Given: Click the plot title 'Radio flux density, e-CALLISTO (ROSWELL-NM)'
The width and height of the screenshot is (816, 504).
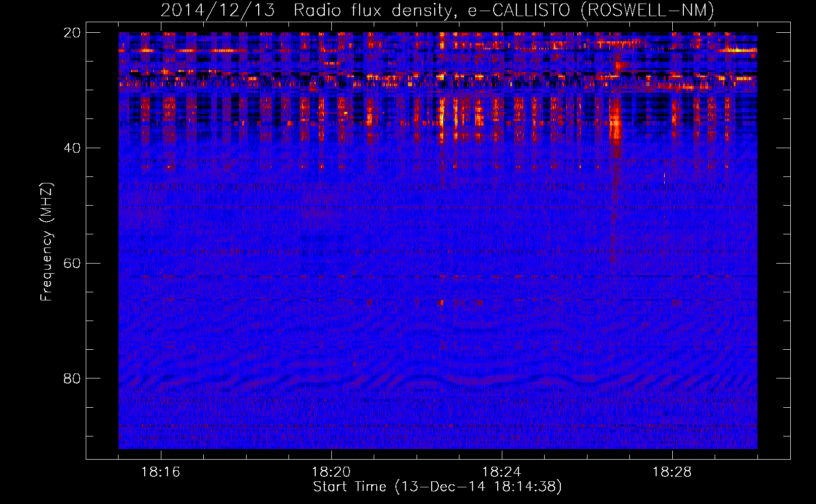Looking at the screenshot, I should click(x=504, y=10).
